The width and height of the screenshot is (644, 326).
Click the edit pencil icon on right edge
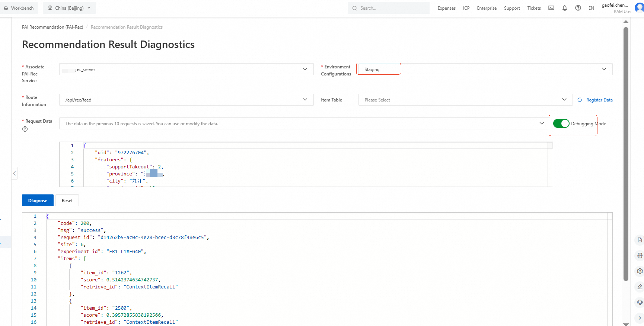click(x=640, y=287)
